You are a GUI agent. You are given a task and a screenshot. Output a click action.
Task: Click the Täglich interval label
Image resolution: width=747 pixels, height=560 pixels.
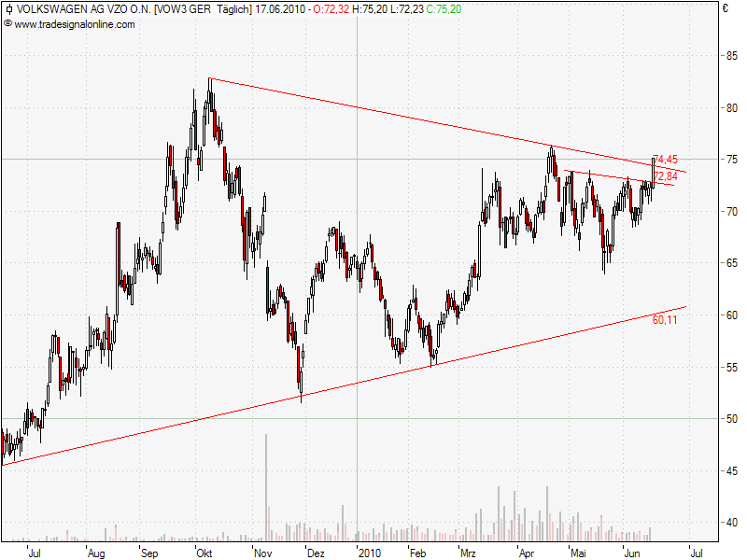tap(233, 9)
